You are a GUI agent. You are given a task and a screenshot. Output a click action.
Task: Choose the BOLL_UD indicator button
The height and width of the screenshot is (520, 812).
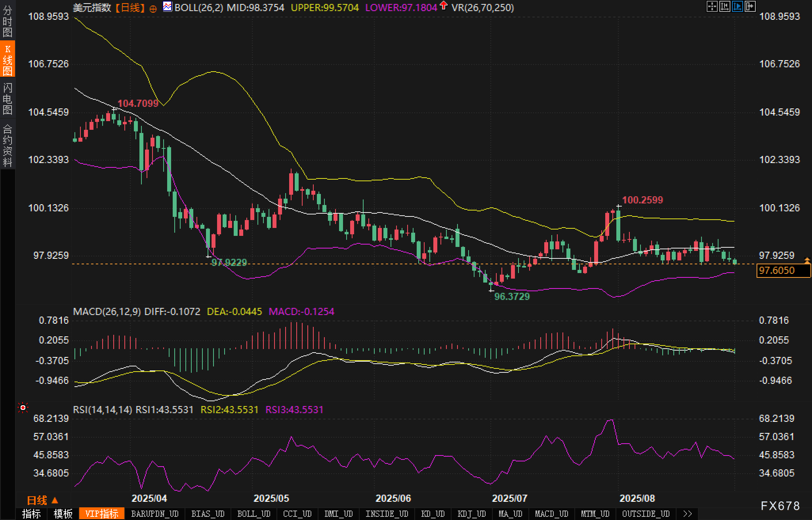click(x=254, y=514)
